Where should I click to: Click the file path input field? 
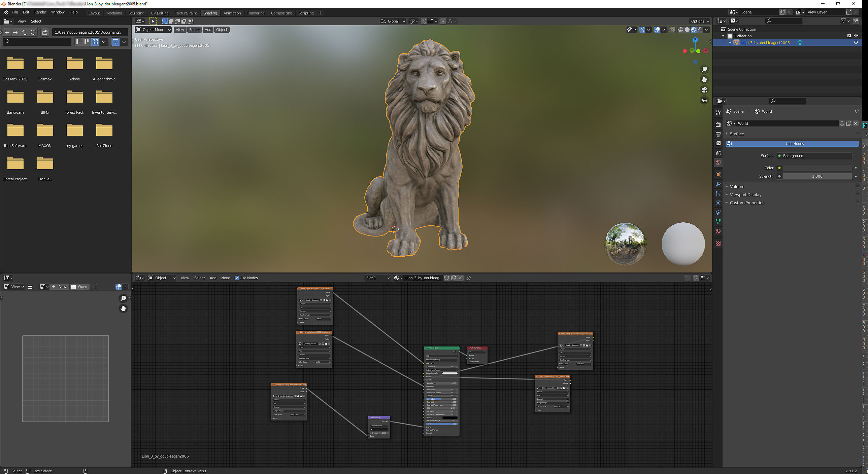pyautogui.click(x=90, y=32)
